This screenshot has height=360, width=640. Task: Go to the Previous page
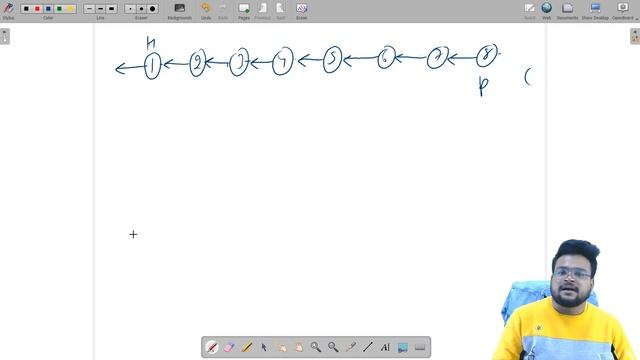pos(262,11)
